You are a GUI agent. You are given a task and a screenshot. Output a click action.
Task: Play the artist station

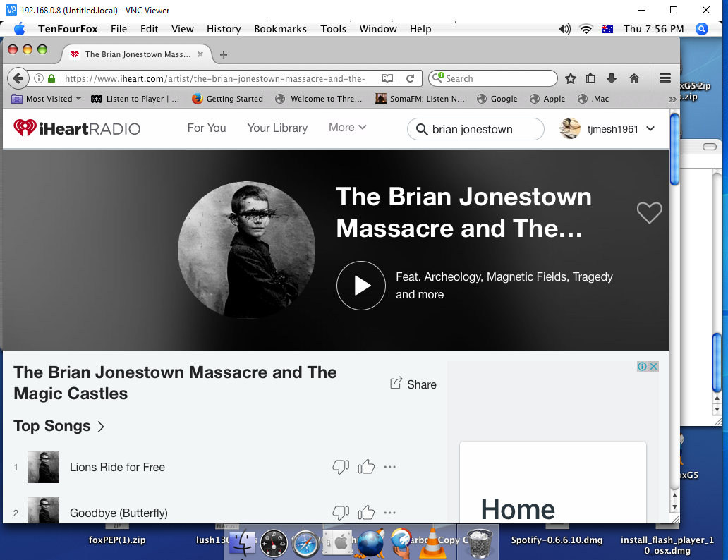tap(361, 286)
